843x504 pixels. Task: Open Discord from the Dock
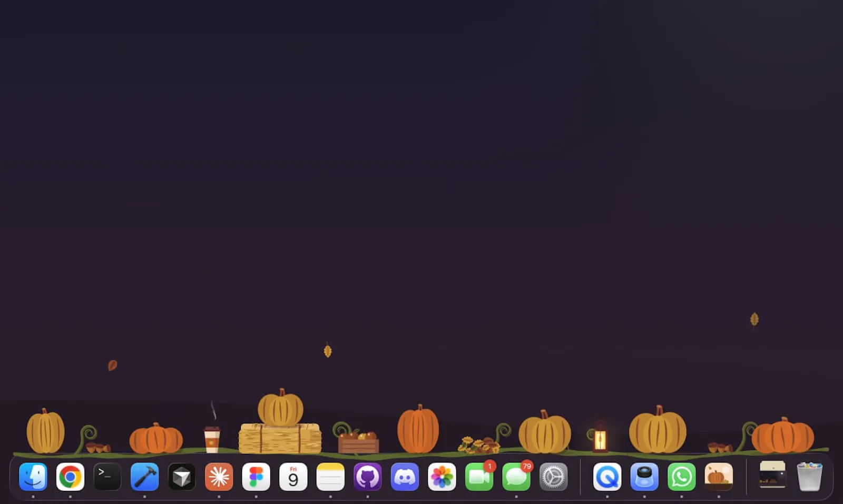[x=405, y=477]
